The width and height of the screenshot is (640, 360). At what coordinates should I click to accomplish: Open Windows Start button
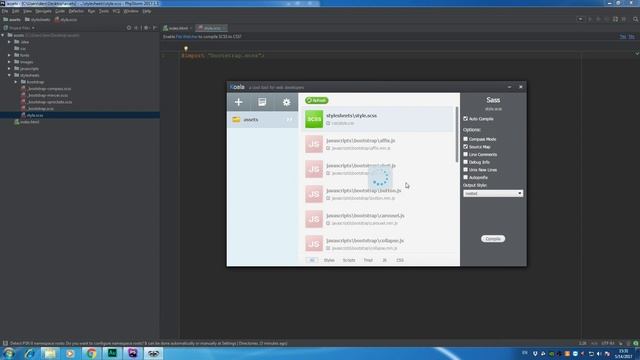pos(9,353)
